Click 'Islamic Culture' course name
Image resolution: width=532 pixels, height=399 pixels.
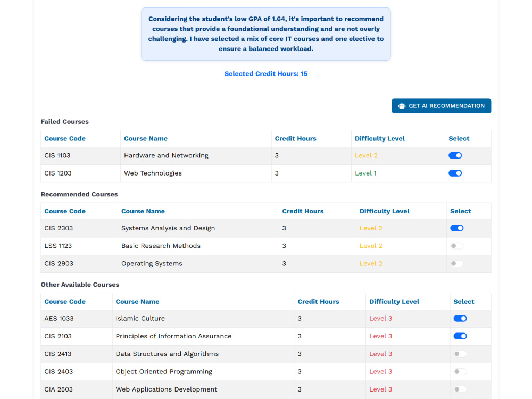[x=140, y=318]
